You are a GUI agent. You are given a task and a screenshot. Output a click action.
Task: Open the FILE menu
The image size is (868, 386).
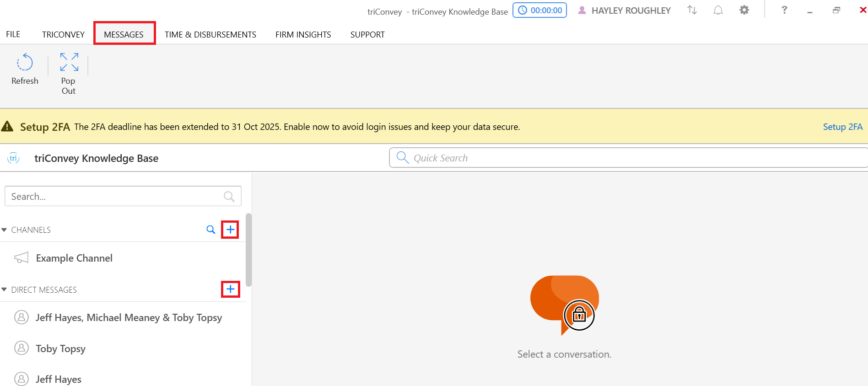pyautogui.click(x=13, y=34)
